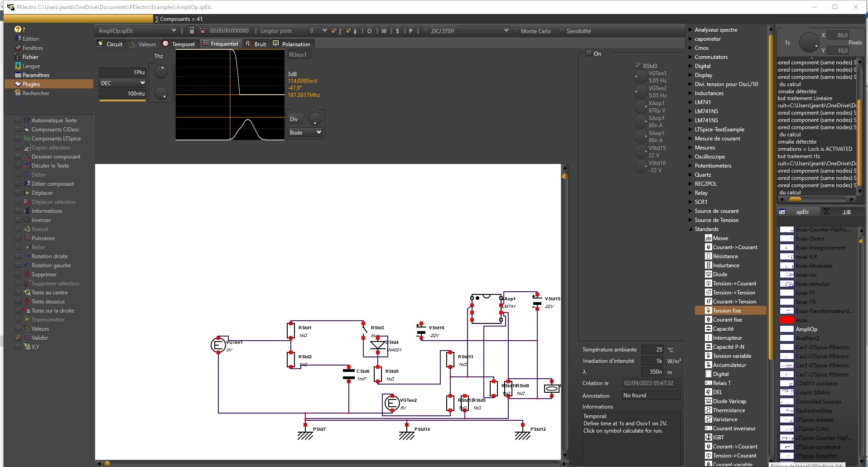Select the Résistance component icon
The height and width of the screenshot is (467, 868).
coord(709,256)
